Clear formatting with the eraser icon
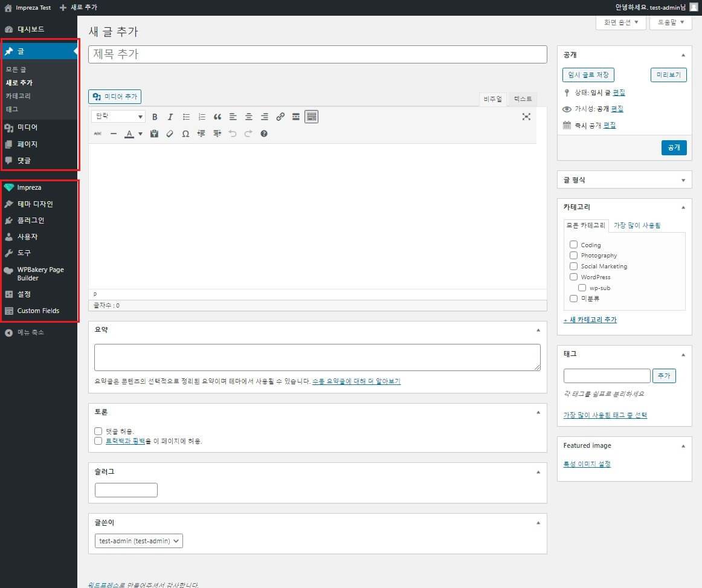Viewport: 702px width, 588px height. (x=170, y=134)
